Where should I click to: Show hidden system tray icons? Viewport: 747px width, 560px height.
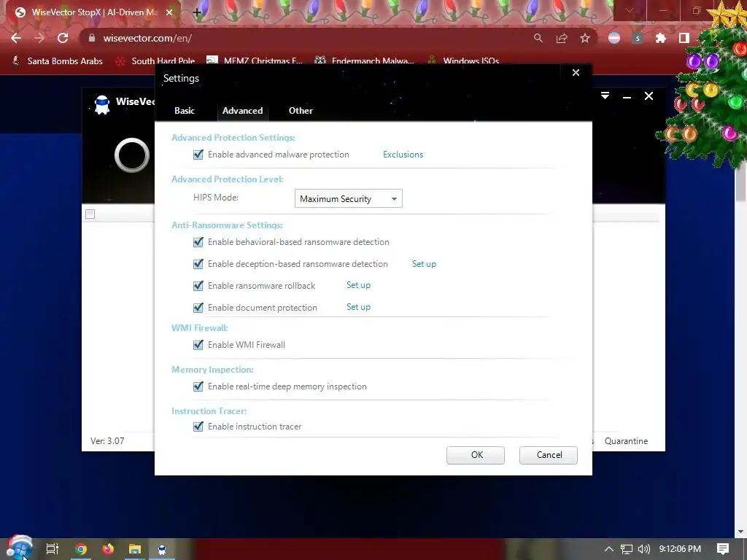tap(609, 549)
